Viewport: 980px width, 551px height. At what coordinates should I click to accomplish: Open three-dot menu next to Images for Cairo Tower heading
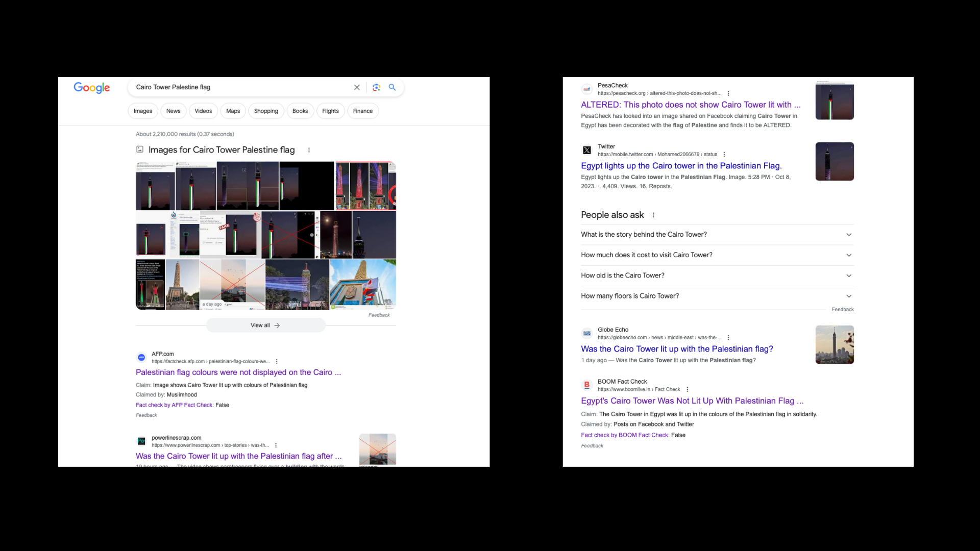[309, 150]
